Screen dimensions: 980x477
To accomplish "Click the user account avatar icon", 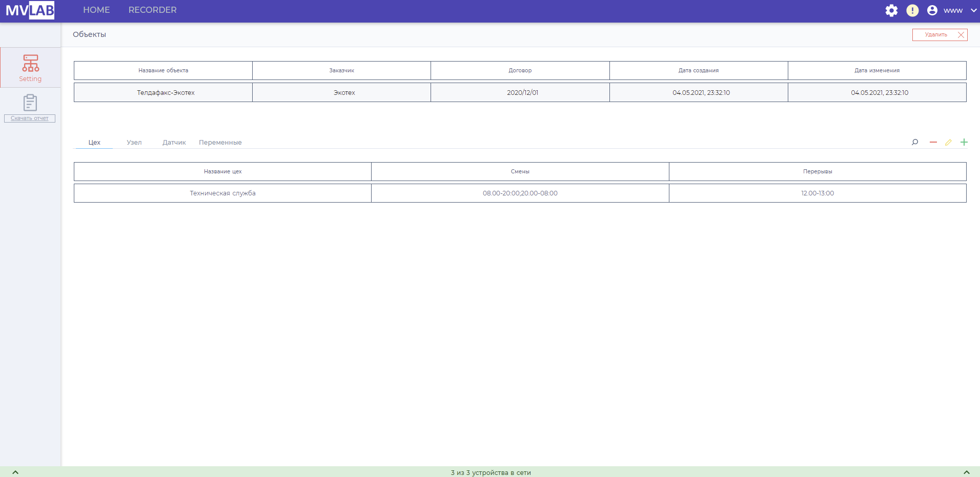I will point(932,11).
